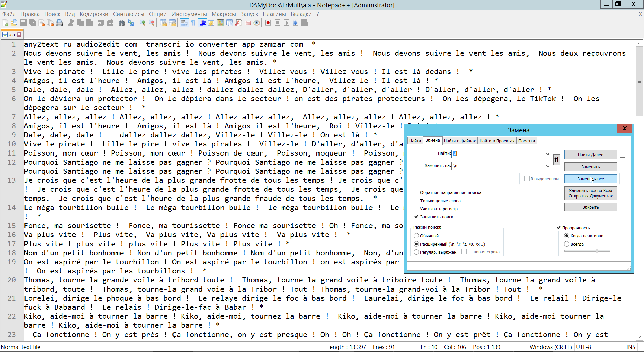This screenshot has width=644, height=352.
Task: Click the Zoom In magnifier icon
Action: (x=143, y=23)
